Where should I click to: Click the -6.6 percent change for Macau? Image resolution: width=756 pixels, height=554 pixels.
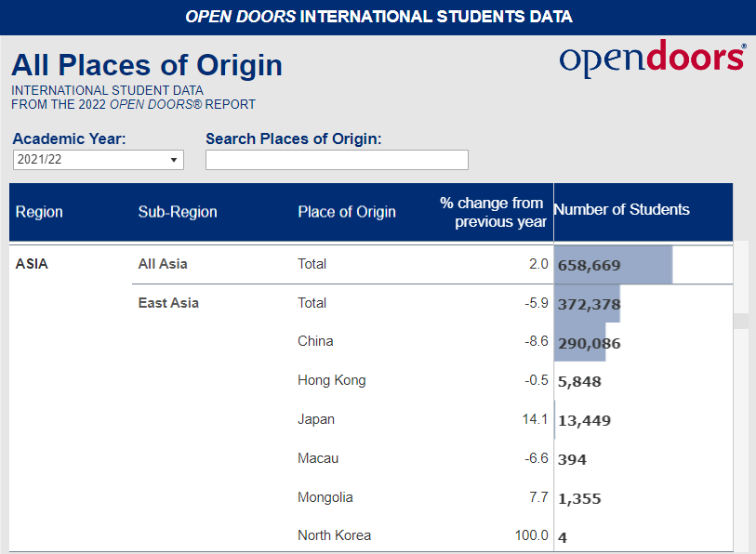[x=537, y=458]
